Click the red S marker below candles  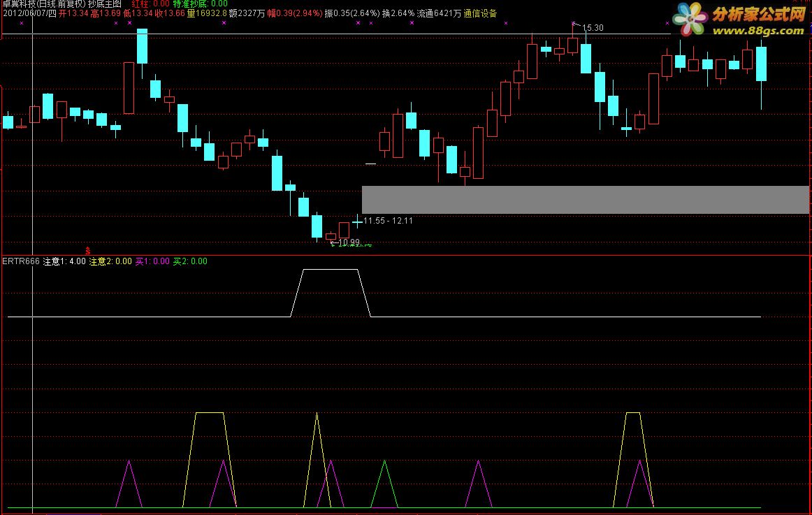(87, 251)
